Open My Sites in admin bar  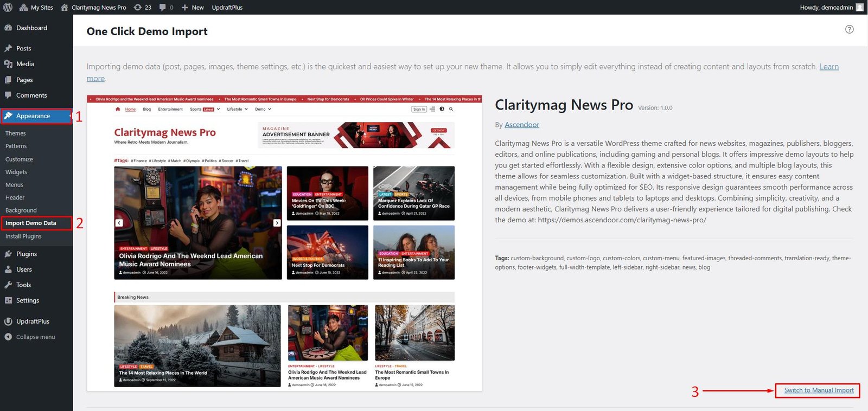pos(36,8)
